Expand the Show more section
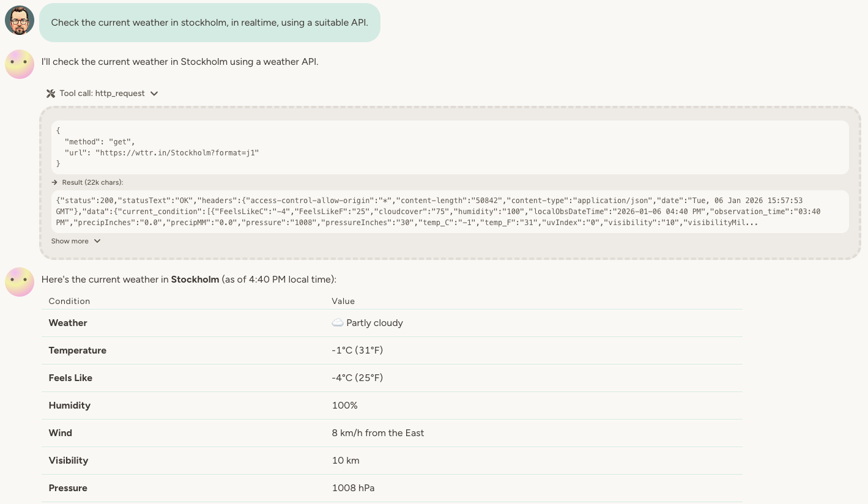This screenshot has height=504, width=868. [x=75, y=241]
